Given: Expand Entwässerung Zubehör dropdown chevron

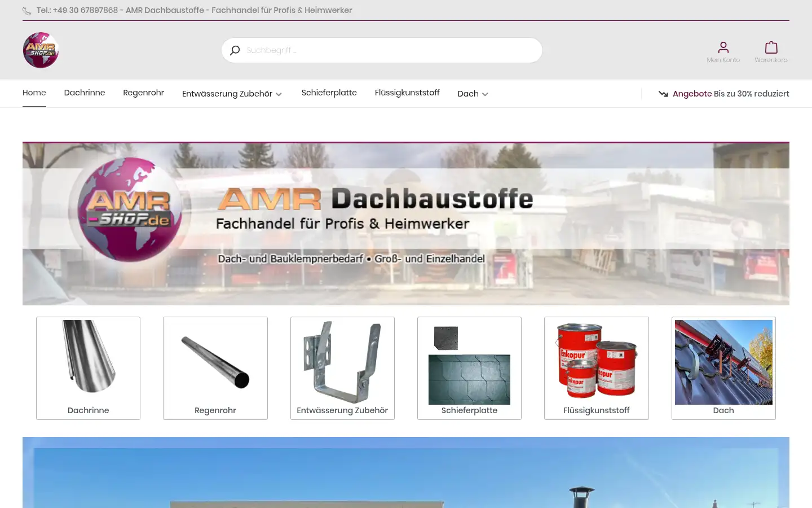Looking at the screenshot, I should 279,94.
